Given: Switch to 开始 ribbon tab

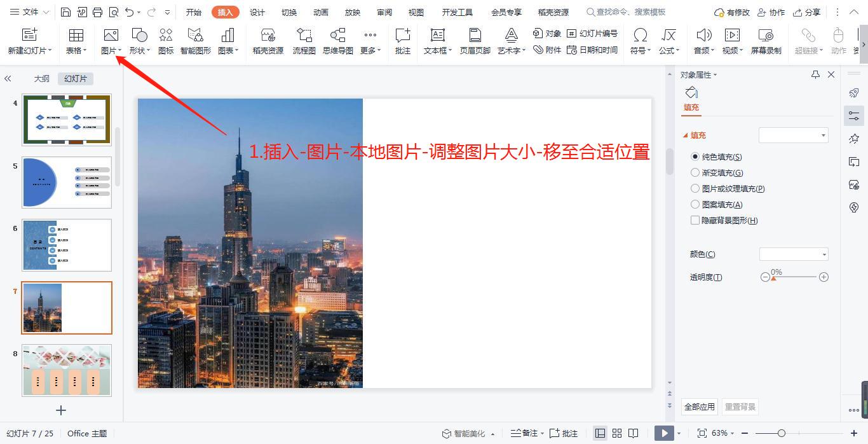Looking at the screenshot, I should [x=194, y=12].
